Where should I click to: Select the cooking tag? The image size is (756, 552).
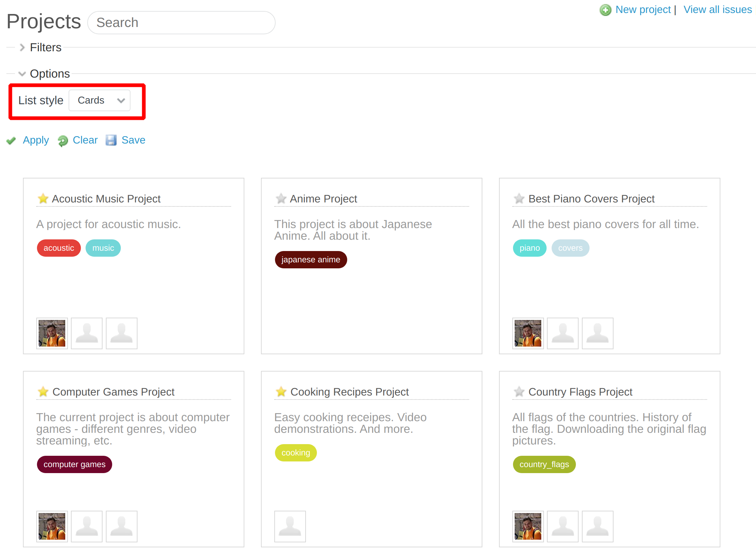click(x=296, y=453)
